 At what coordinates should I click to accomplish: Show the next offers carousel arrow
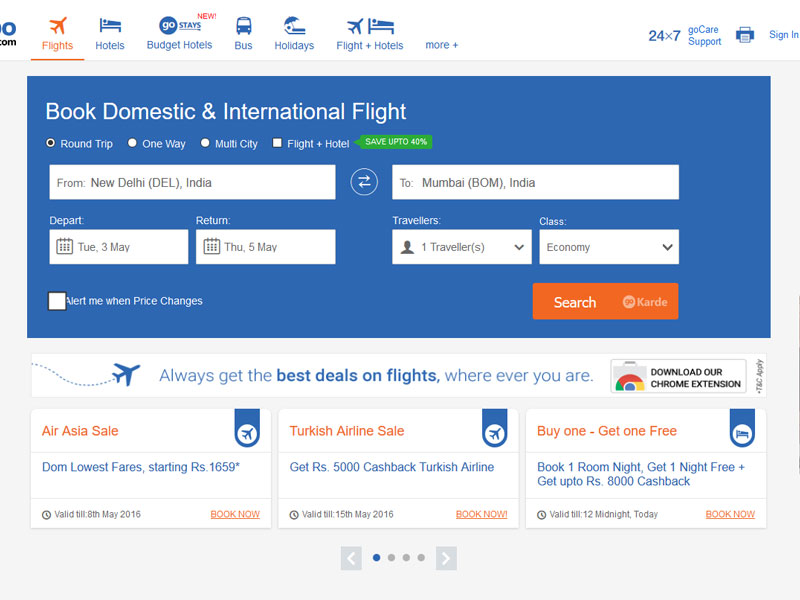446,558
